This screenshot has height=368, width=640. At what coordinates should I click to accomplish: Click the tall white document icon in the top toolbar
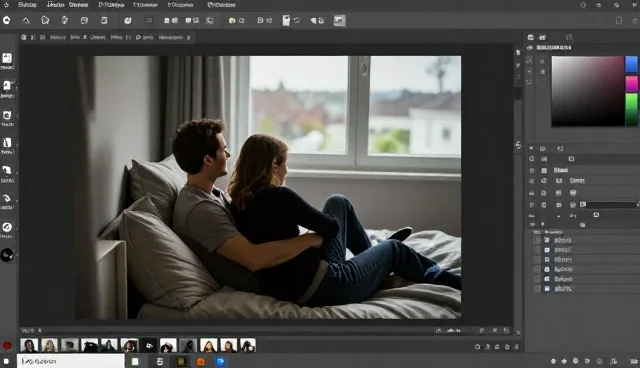(x=286, y=20)
